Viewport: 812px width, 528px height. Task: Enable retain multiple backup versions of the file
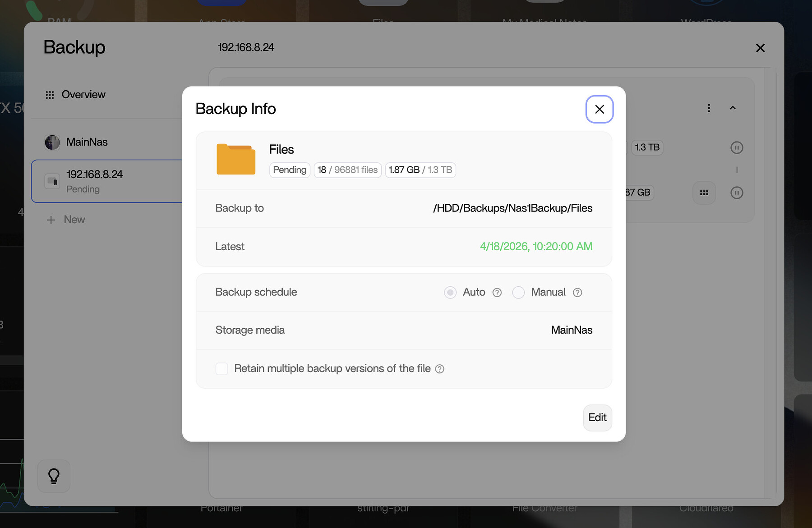coord(221,368)
